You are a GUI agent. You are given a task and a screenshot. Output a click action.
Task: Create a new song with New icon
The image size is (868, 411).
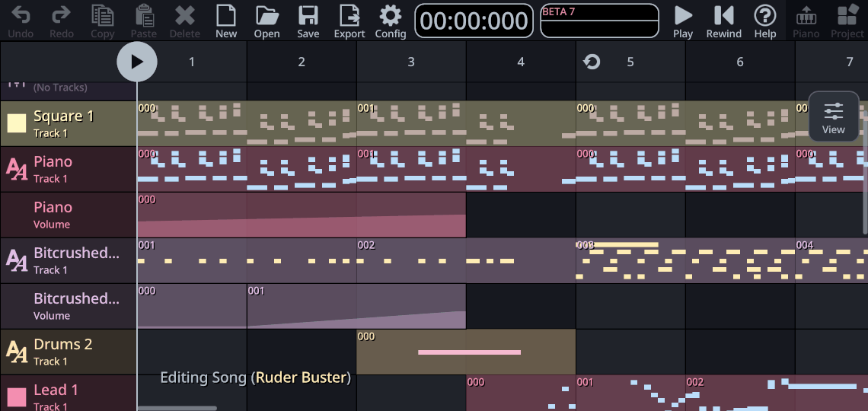[226, 15]
